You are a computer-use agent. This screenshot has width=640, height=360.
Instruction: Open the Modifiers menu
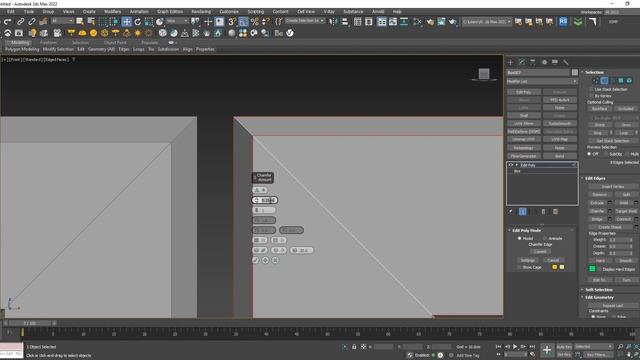112,11
